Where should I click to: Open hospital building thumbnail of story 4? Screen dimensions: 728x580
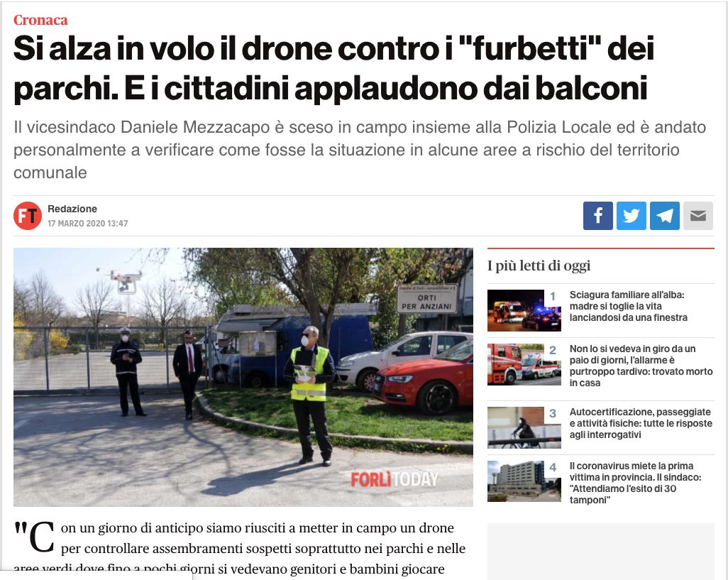[x=524, y=481]
